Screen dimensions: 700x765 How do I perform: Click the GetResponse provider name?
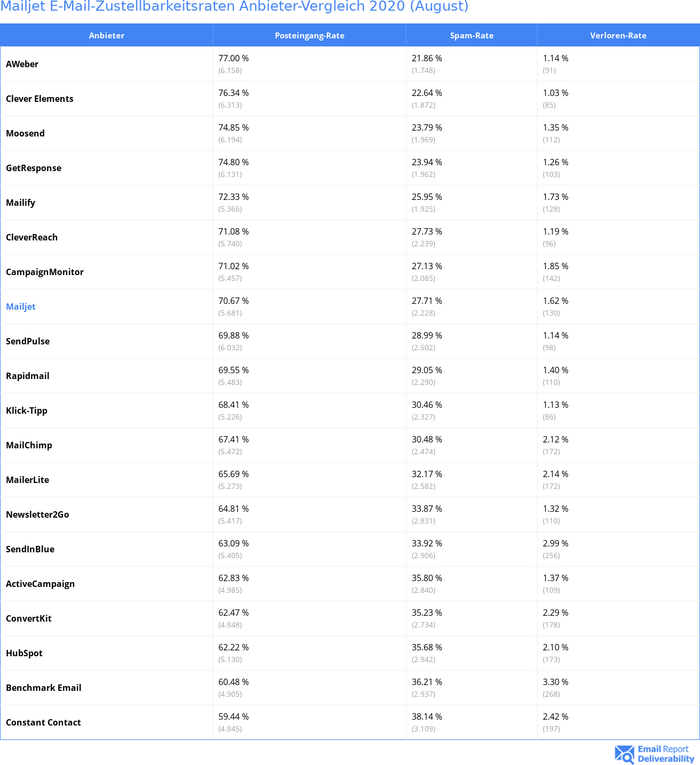pyautogui.click(x=34, y=168)
